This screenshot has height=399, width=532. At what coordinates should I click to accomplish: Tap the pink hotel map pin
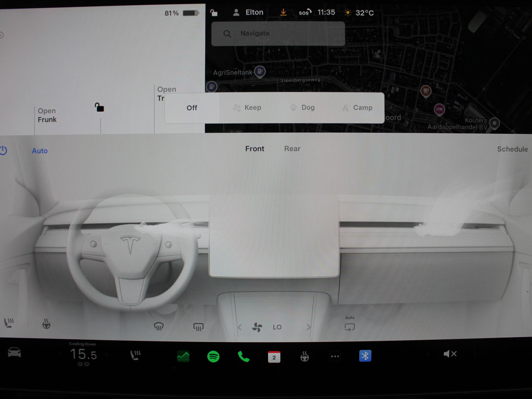(439, 109)
